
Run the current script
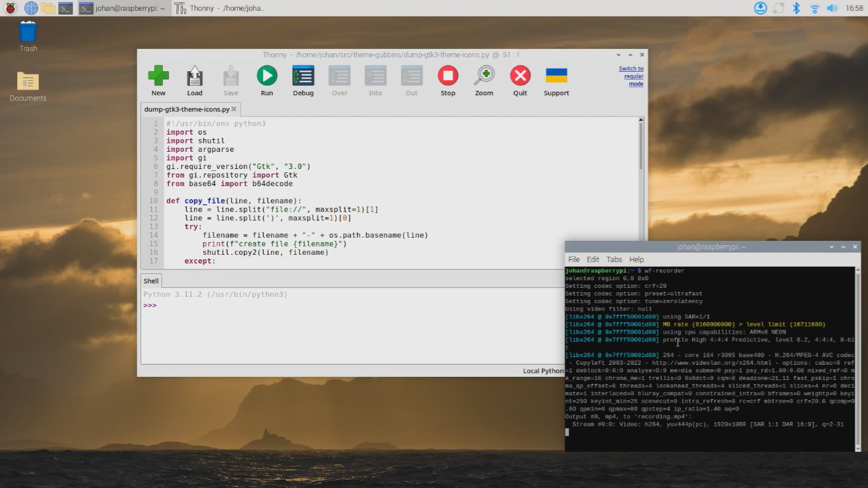click(267, 76)
